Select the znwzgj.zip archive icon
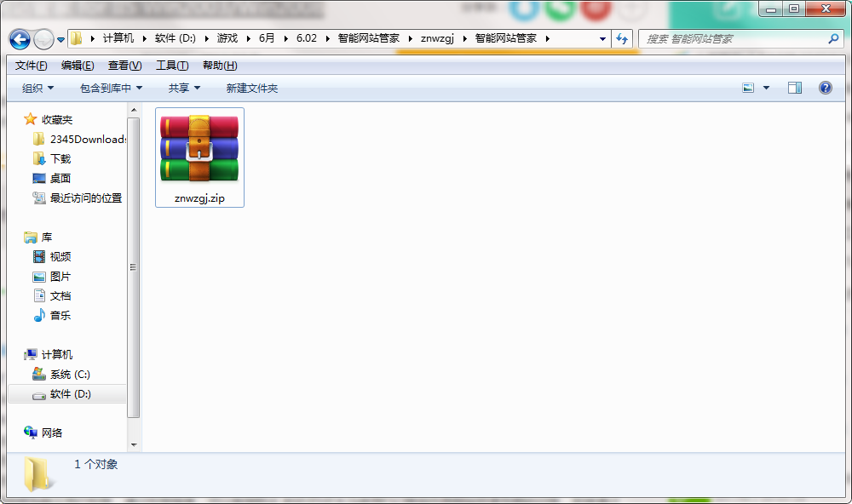Image resolution: width=852 pixels, height=504 pixels. pyautogui.click(x=199, y=148)
